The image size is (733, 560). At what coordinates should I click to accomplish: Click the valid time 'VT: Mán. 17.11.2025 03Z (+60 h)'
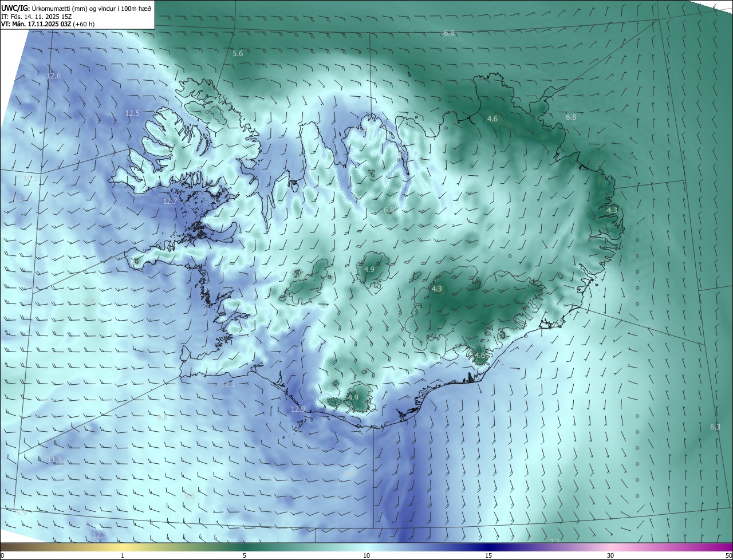(48, 24)
